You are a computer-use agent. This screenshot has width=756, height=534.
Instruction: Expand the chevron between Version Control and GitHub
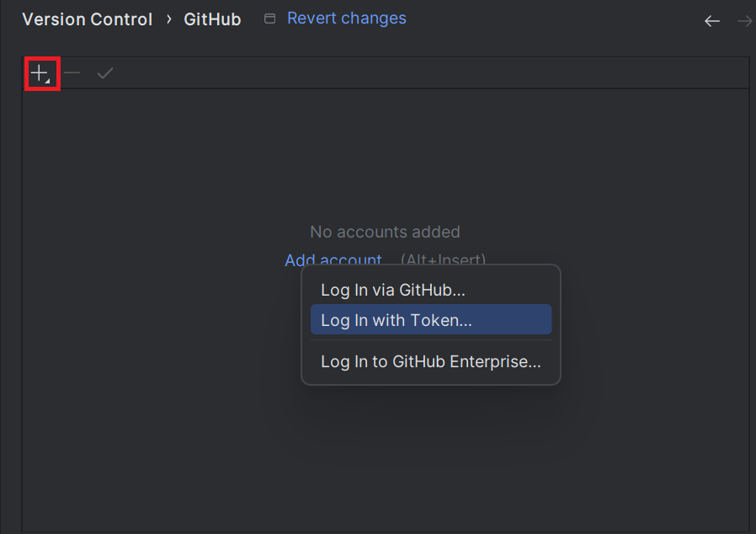(x=168, y=19)
